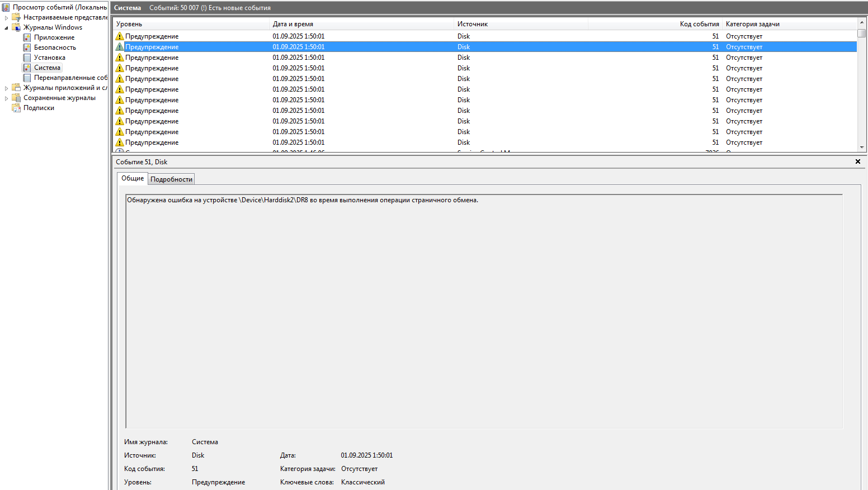868x490 pixels.
Task: Select the Приложение log icon
Action: pos(27,37)
